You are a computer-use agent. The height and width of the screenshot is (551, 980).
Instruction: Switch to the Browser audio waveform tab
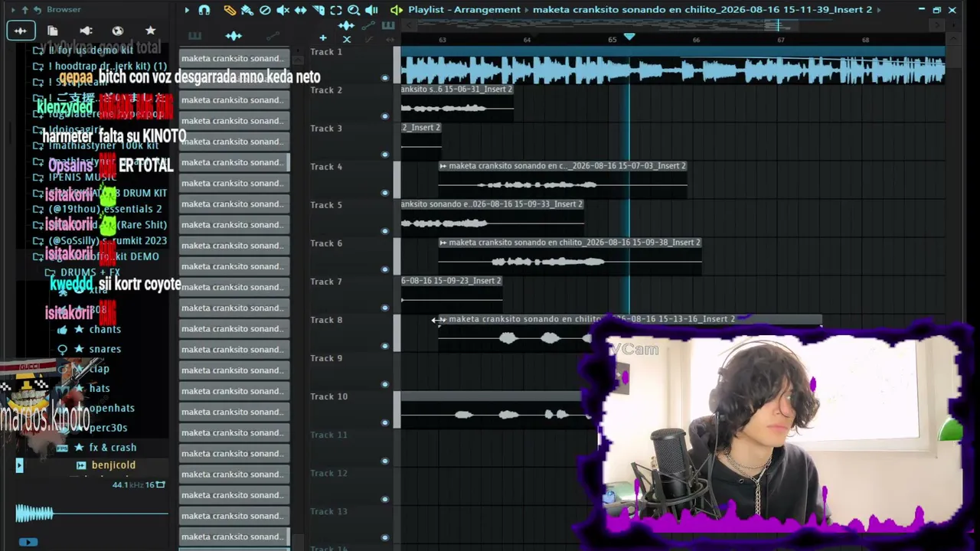[20, 31]
